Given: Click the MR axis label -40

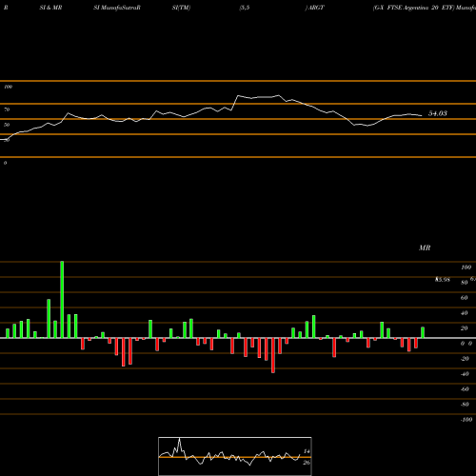Looking at the screenshot, I should (x=465, y=374).
